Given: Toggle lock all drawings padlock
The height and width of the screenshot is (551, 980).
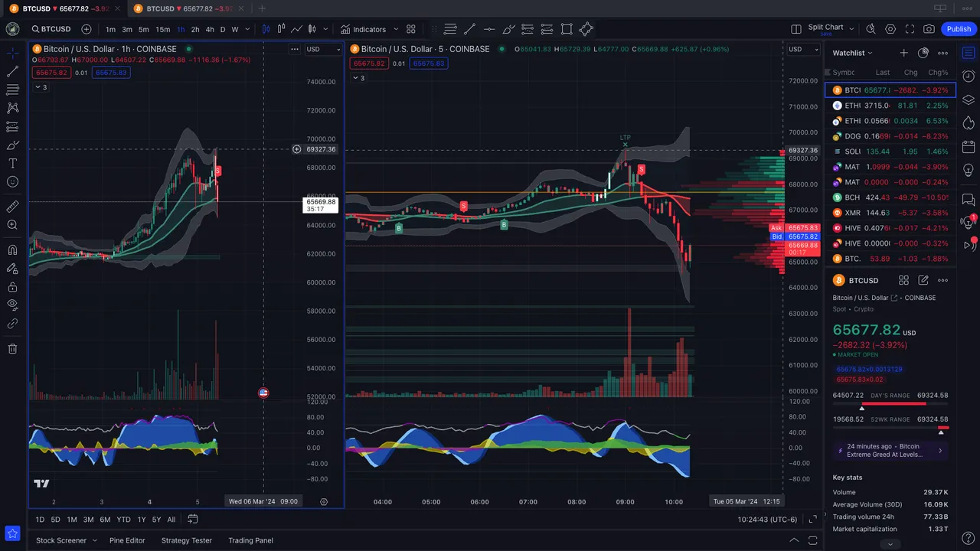Looking at the screenshot, I should click(x=12, y=287).
